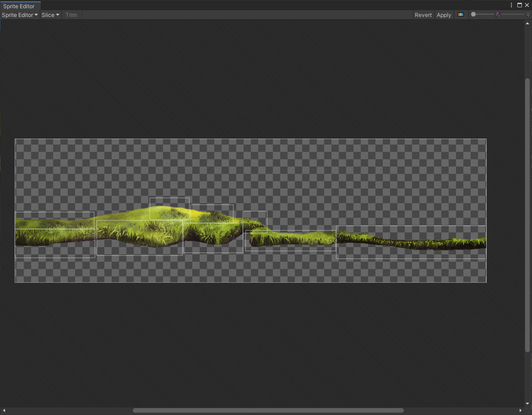Open the Sprite Editor panel options kebab menu

(x=511, y=5)
